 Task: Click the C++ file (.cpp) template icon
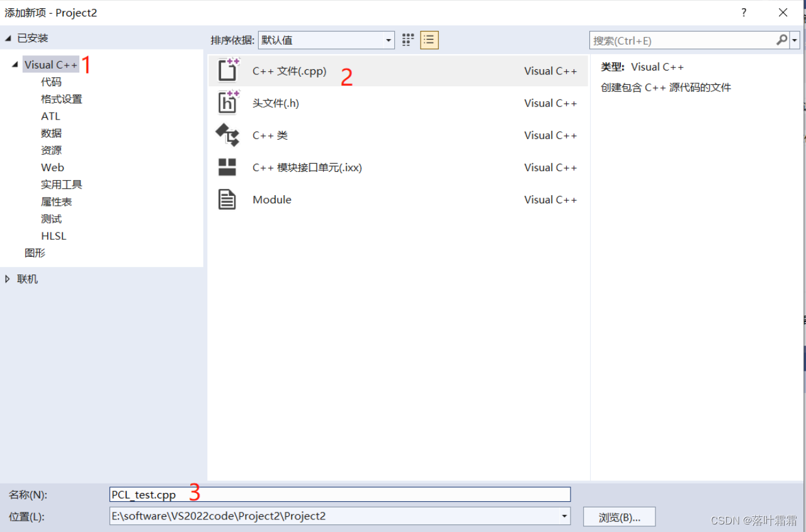pyautogui.click(x=228, y=70)
